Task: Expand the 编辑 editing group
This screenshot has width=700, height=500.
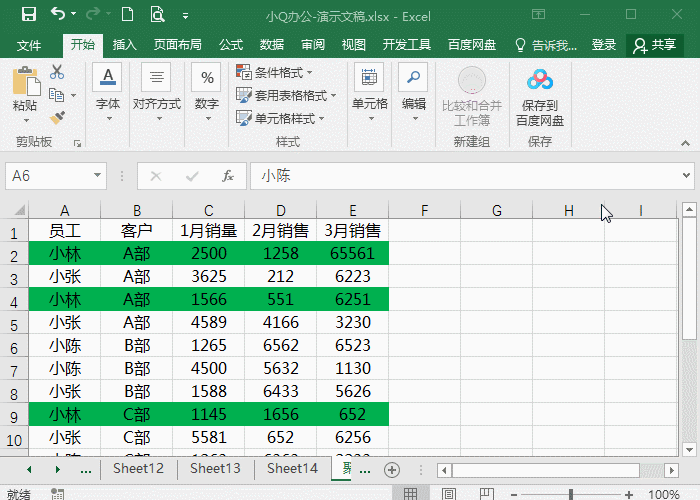Action: (x=413, y=92)
